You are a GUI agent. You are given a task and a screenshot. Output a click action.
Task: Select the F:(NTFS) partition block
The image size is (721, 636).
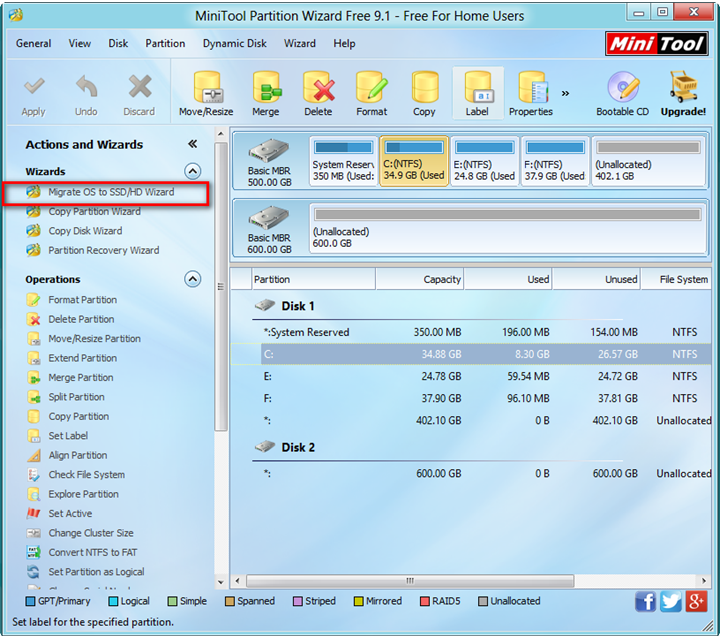(555, 161)
